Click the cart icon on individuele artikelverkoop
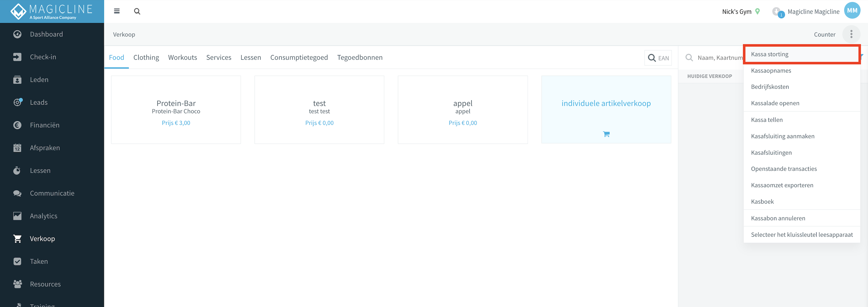The width and height of the screenshot is (868, 307). 606,134
